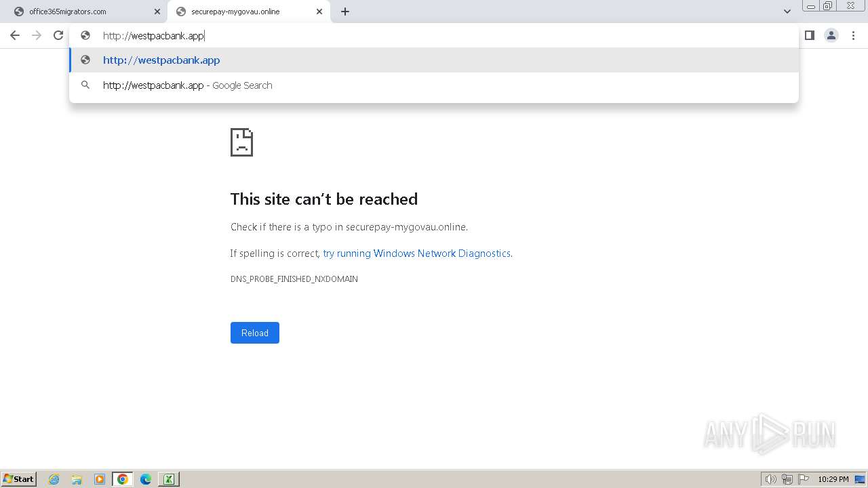Launch Internet Explorer from taskbar

54,479
